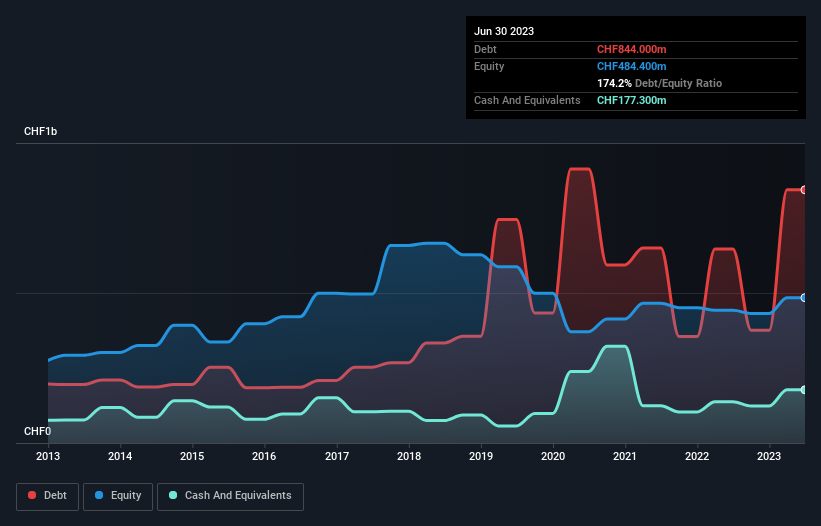Viewport: 821px width, 526px height.
Task: Click the 2013 x-axis label
Action: click(48, 456)
